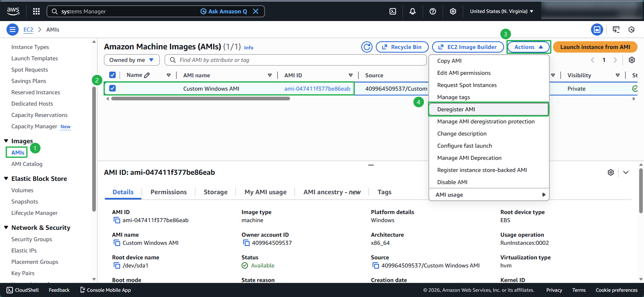
Task: Open the notifications bell
Action: (x=413, y=11)
